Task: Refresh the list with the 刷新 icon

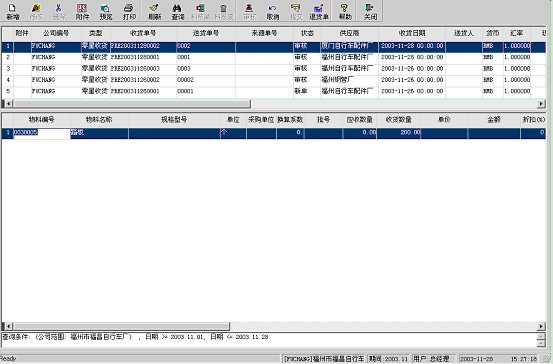Action: pyautogui.click(x=154, y=12)
